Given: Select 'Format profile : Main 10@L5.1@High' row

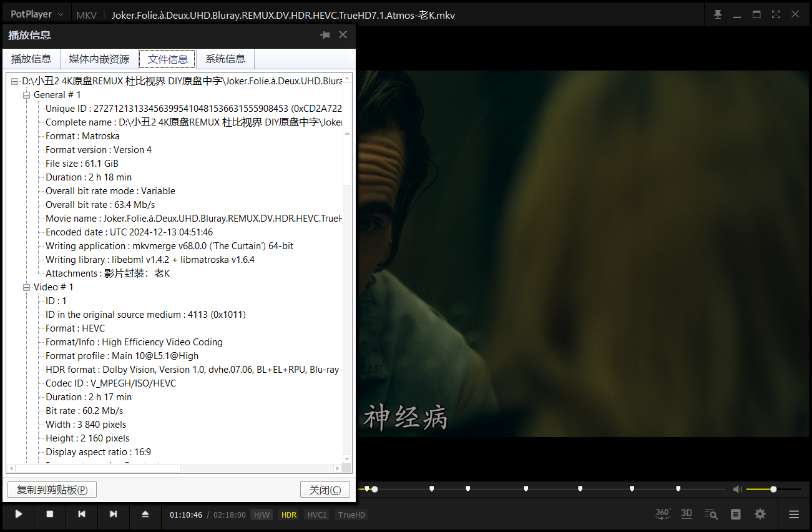Looking at the screenshot, I should click(122, 356).
